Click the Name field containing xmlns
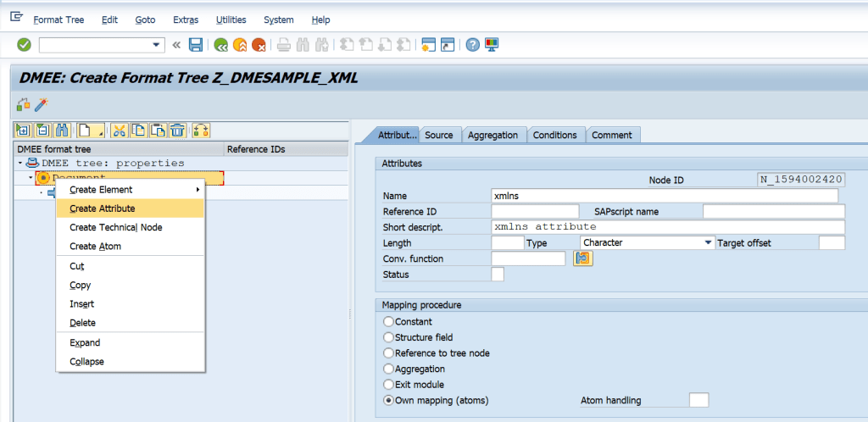 (665, 196)
